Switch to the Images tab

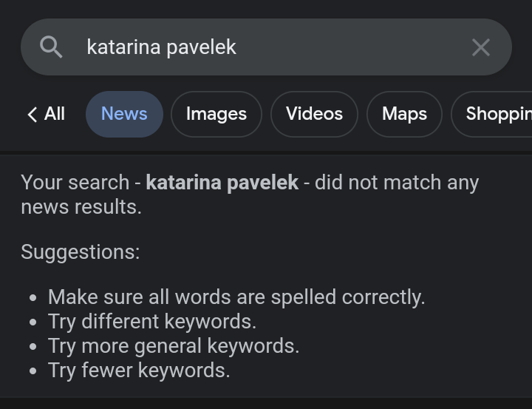pyautogui.click(x=216, y=114)
